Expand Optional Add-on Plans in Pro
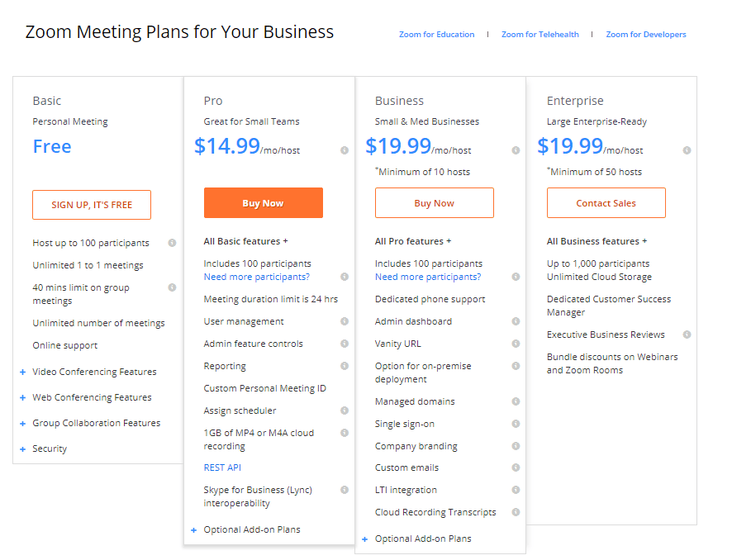Screen dimensions: 732x560 coord(194,530)
